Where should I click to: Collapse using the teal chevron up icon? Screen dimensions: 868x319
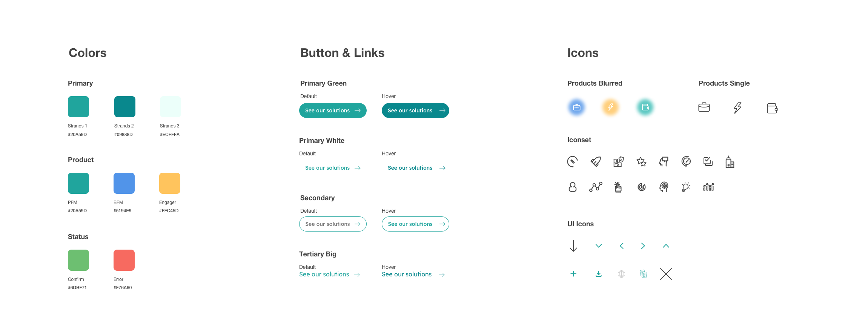[x=666, y=246]
